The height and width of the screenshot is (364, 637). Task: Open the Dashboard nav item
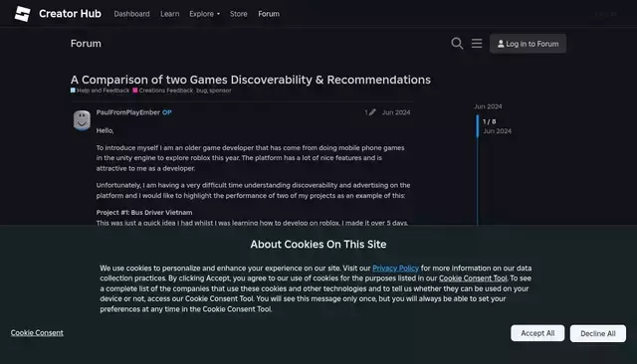[131, 14]
